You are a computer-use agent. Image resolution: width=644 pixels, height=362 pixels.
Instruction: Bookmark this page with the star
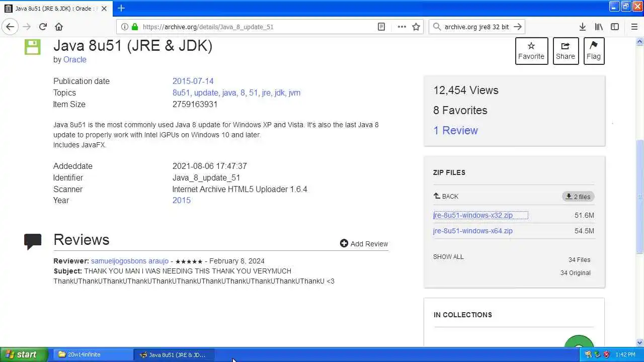[416, 27]
